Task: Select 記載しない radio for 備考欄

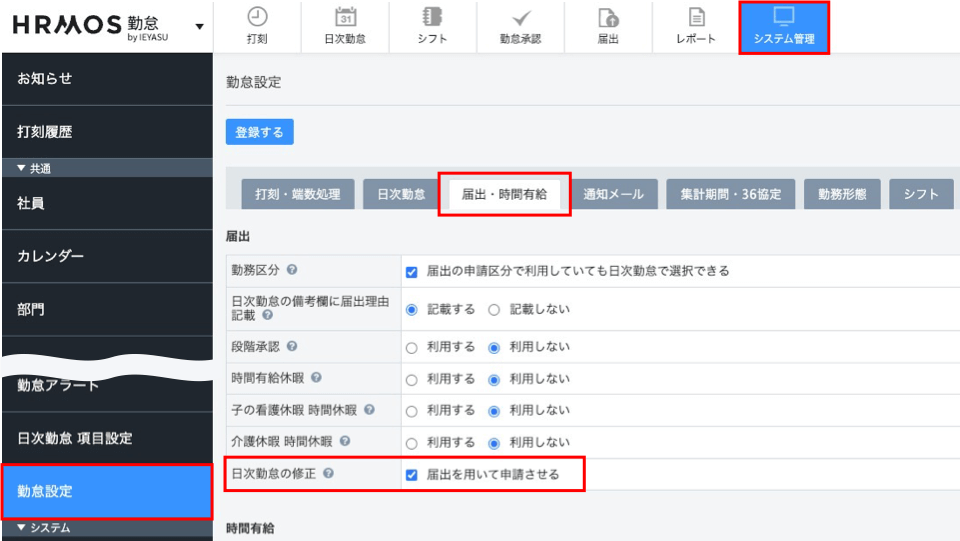Action: coord(494,309)
